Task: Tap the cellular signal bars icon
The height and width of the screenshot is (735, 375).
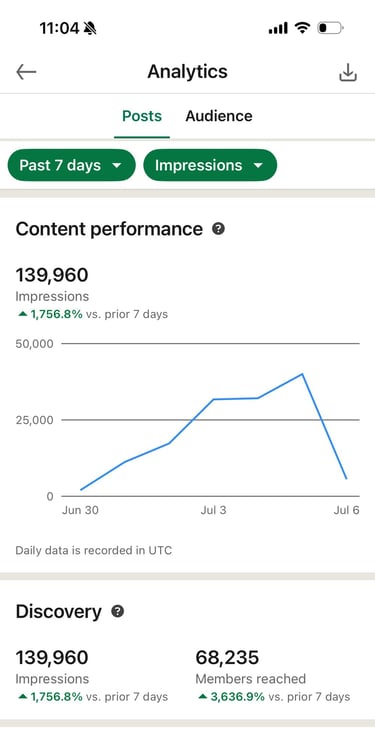Action: 278,29
